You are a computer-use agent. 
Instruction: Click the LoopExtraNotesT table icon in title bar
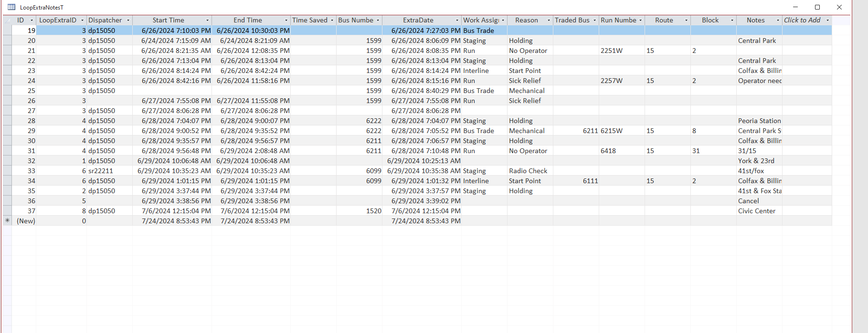pyautogui.click(x=11, y=7)
